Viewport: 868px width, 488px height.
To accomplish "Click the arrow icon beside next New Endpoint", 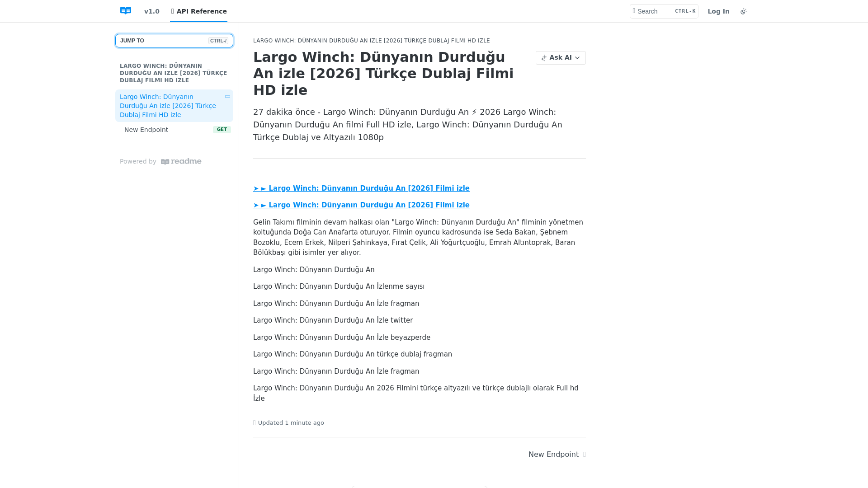I will 584,455.
